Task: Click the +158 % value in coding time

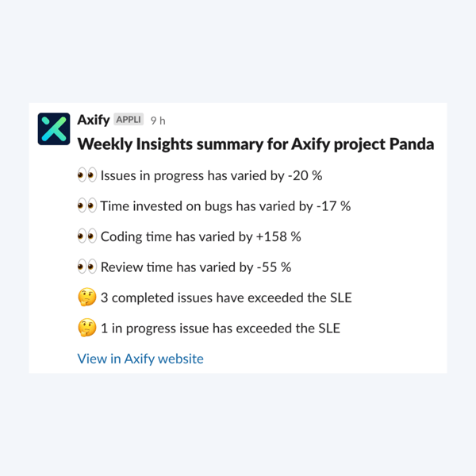Action: (x=278, y=236)
